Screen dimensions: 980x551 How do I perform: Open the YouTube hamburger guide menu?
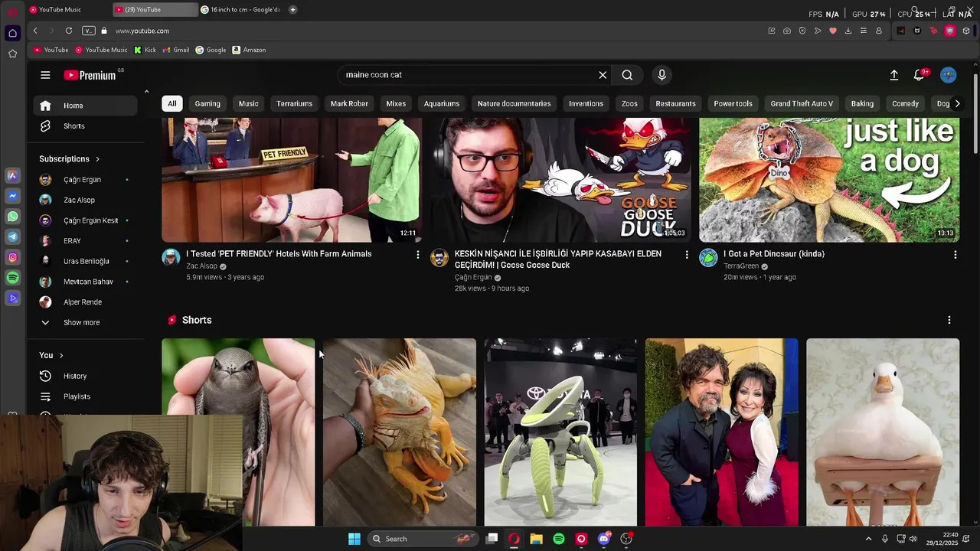coord(45,75)
